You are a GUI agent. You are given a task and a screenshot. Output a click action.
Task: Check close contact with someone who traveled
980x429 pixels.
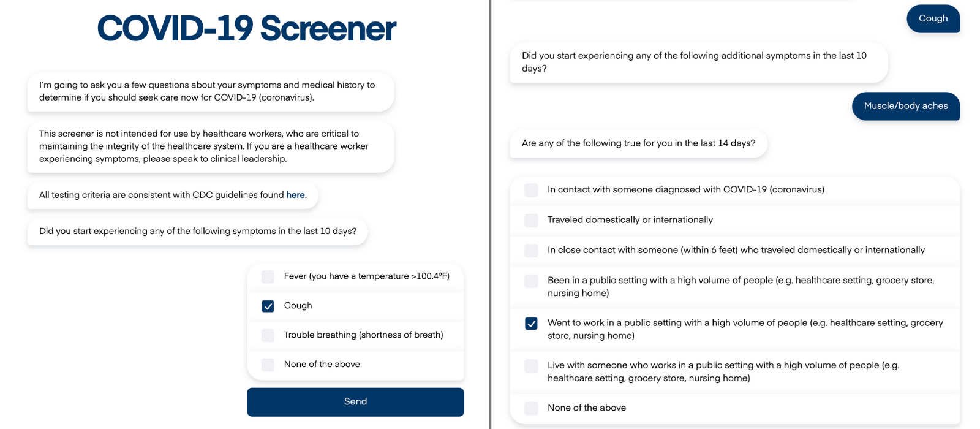(x=530, y=250)
